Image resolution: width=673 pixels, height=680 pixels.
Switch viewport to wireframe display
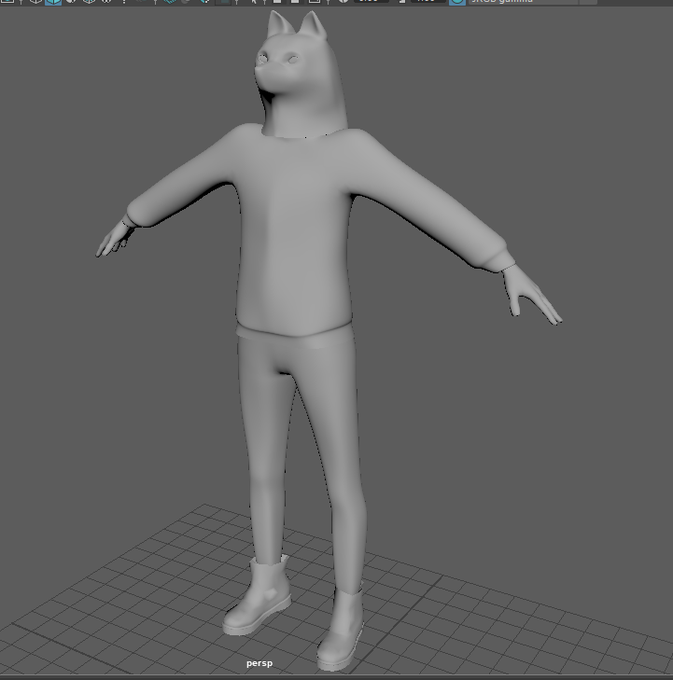click(36, 1)
